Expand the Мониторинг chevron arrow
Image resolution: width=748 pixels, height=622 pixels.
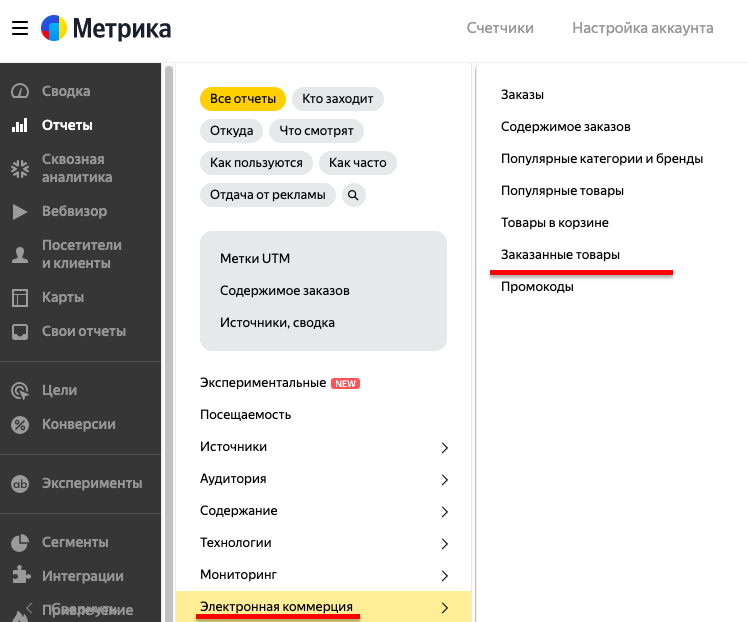click(445, 575)
